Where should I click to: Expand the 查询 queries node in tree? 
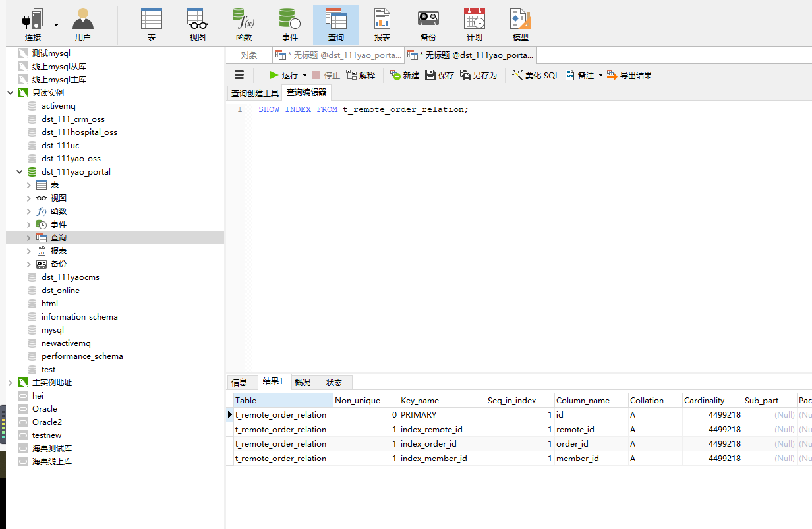pyautogui.click(x=29, y=238)
